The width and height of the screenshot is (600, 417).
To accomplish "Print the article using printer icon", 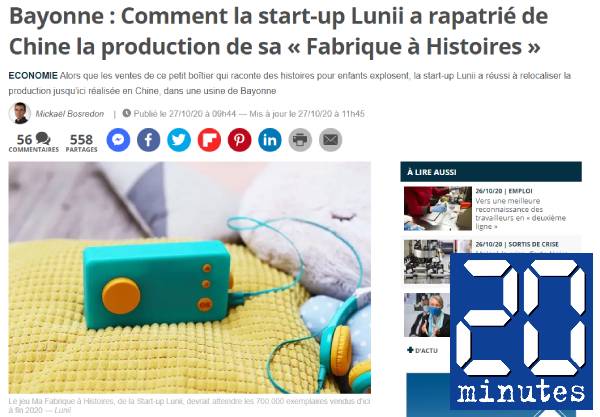I will (x=300, y=140).
